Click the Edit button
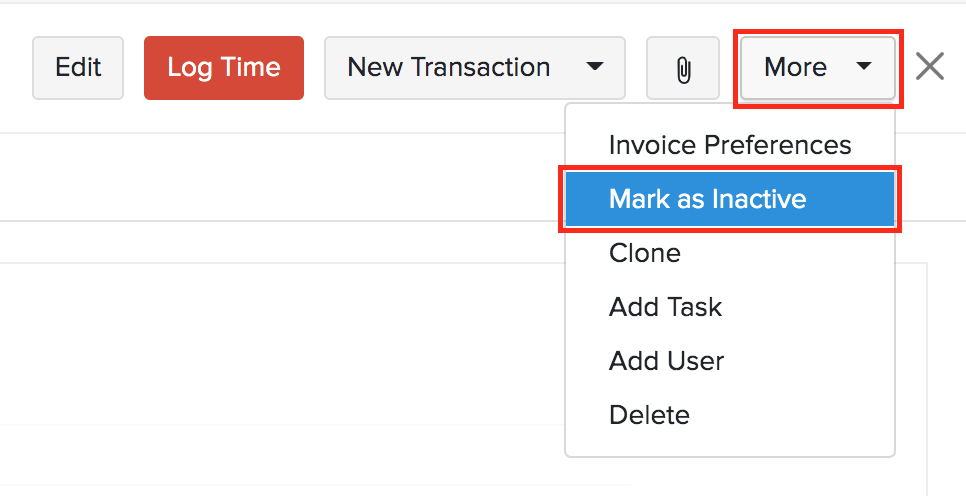The image size is (966, 496). pyautogui.click(x=78, y=68)
